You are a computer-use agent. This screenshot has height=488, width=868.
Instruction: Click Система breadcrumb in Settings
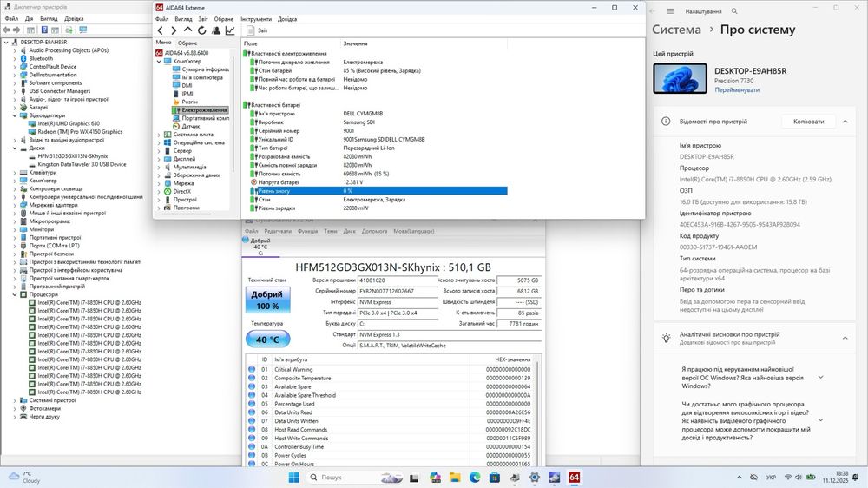coord(676,30)
